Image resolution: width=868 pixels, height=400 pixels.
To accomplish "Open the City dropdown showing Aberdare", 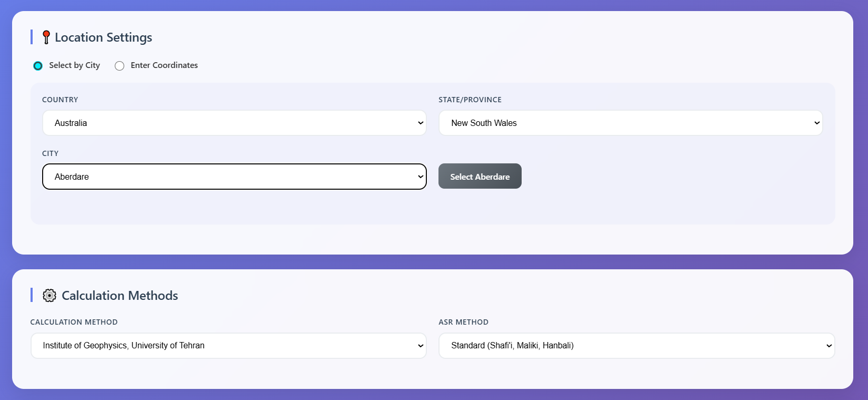I will coord(234,177).
